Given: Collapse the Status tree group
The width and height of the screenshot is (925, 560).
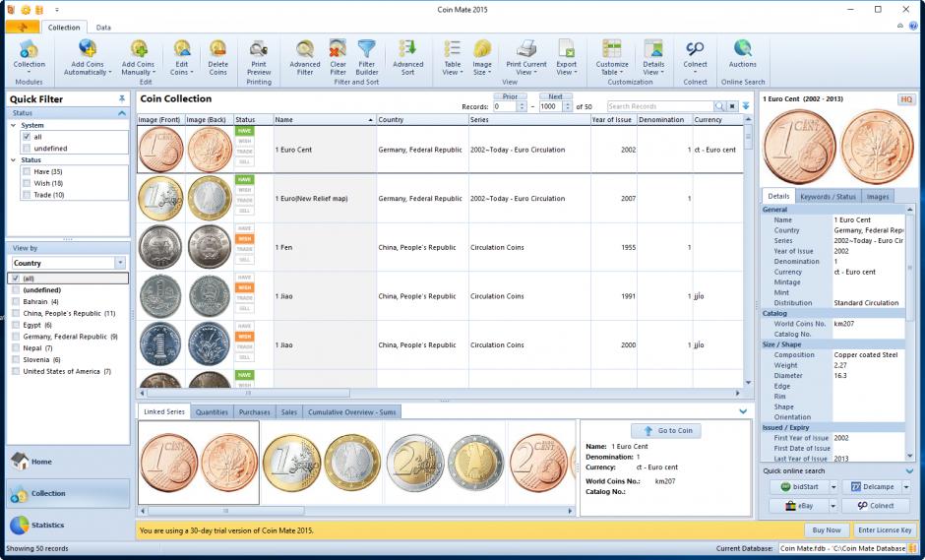Looking at the screenshot, I should (13, 159).
